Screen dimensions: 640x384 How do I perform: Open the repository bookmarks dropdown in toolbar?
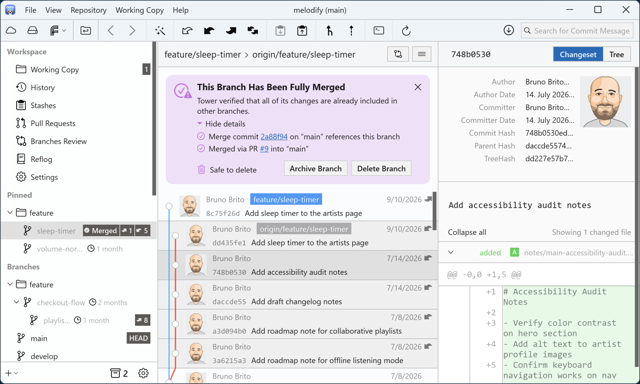click(58, 31)
